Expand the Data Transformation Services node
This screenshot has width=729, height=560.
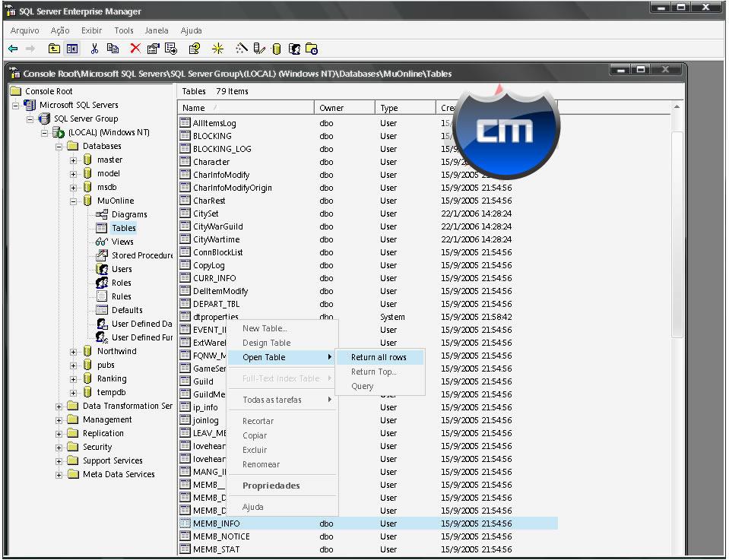click(x=59, y=407)
